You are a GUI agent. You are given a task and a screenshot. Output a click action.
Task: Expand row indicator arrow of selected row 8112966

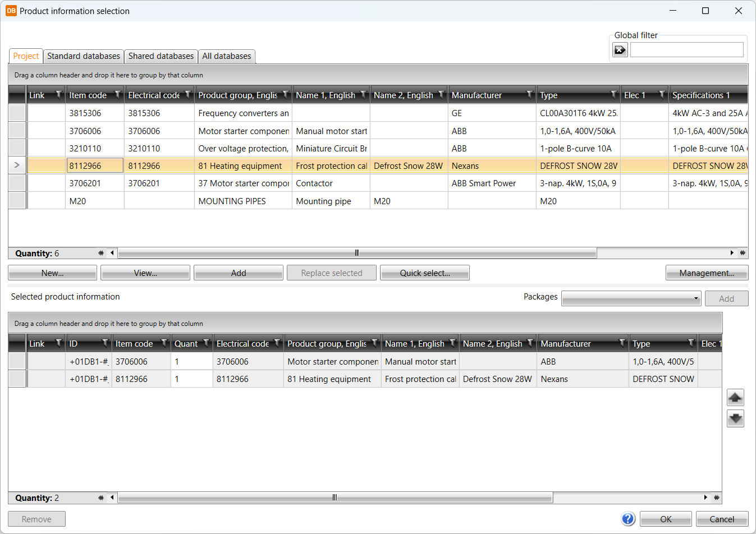click(17, 165)
